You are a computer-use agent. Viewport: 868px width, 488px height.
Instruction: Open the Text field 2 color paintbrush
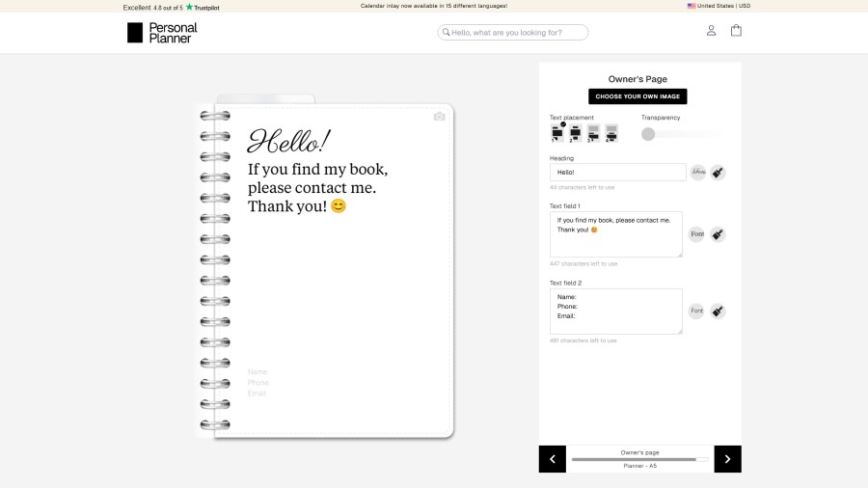click(x=718, y=312)
